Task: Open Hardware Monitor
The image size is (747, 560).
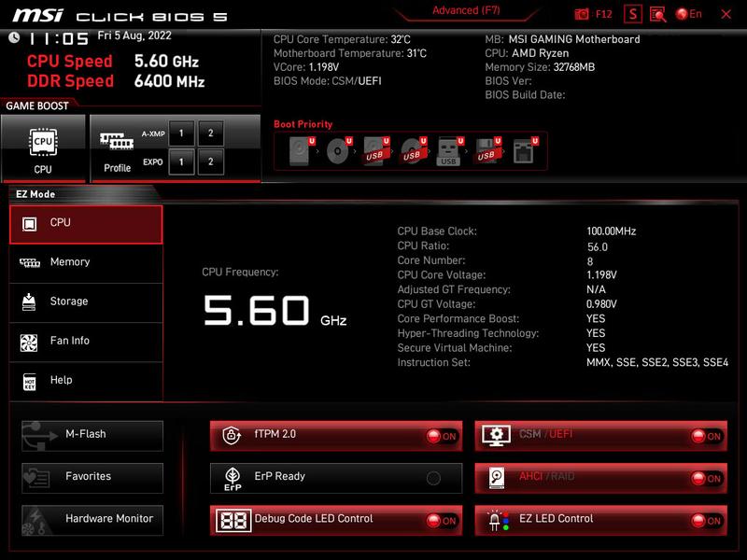Action: (x=92, y=520)
